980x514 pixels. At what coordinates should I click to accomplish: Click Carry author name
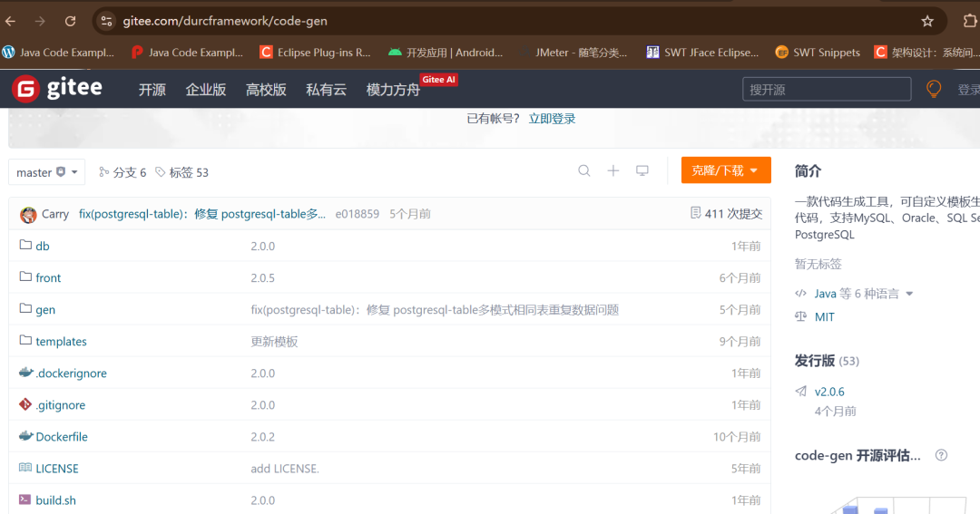click(55, 214)
